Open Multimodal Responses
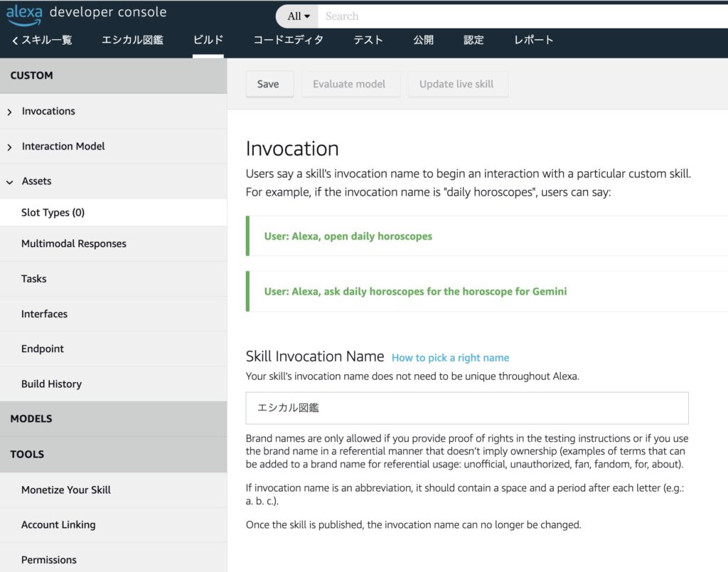 click(73, 244)
